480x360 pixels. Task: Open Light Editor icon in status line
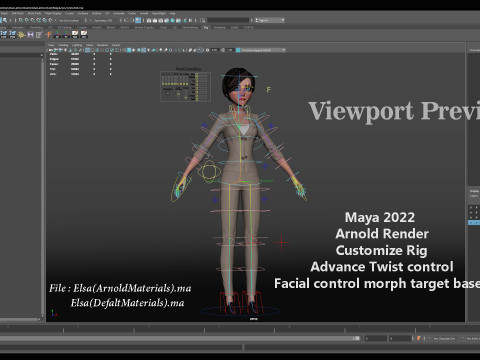coord(185,20)
